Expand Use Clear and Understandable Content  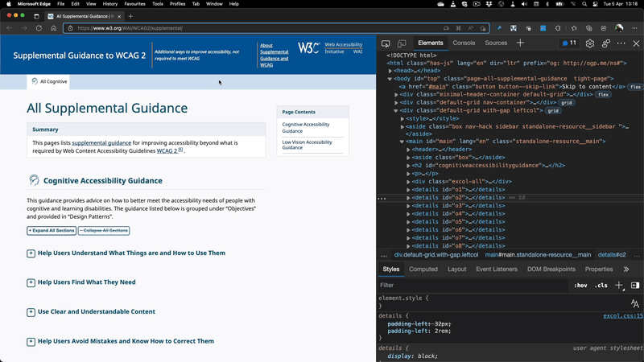31,312
